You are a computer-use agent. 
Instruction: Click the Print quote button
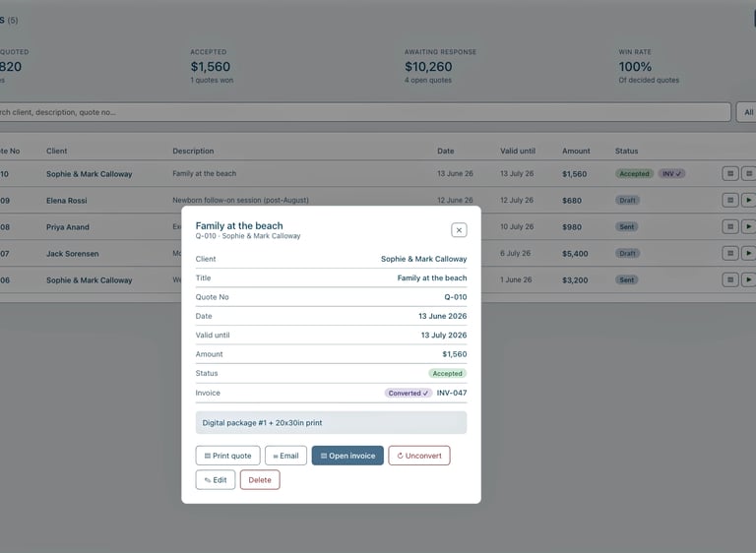pyautogui.click(x=227, y=456)
